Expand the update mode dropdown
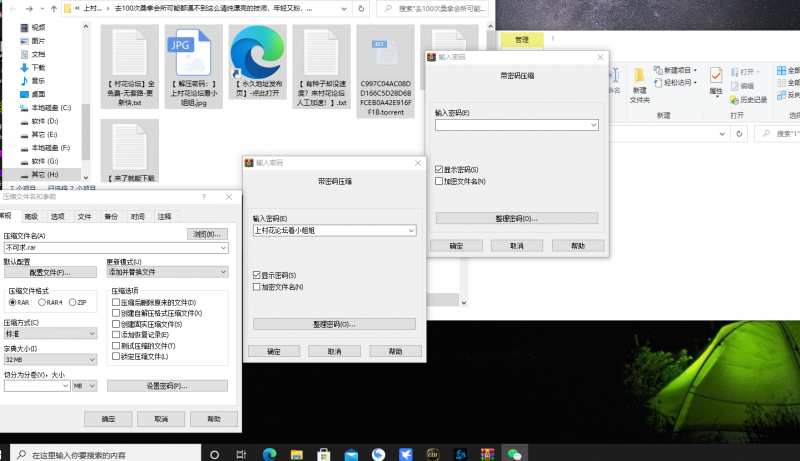Viewport: 800px width, 461px height. 222,272
